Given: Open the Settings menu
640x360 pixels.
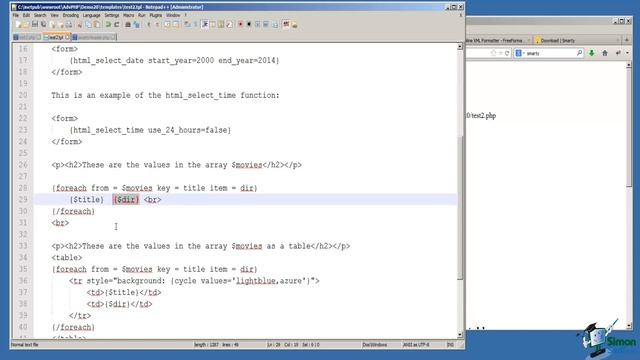Looking at the screenshot, I should pos(111,15).
